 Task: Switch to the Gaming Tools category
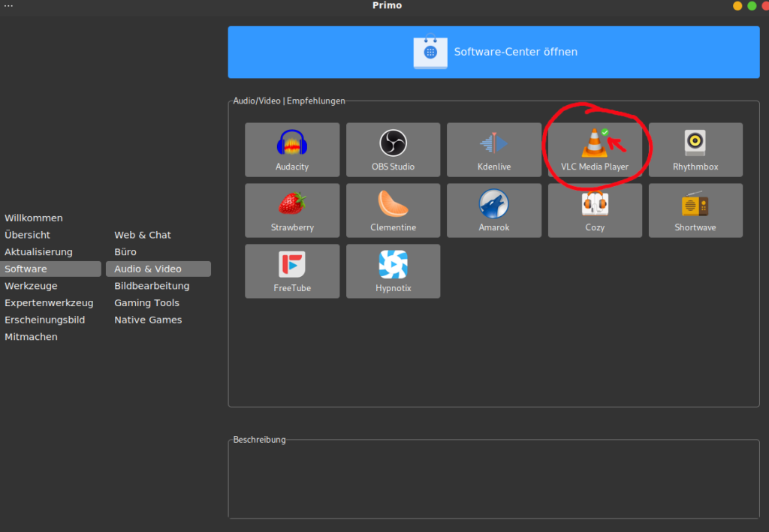click(146, 302)
